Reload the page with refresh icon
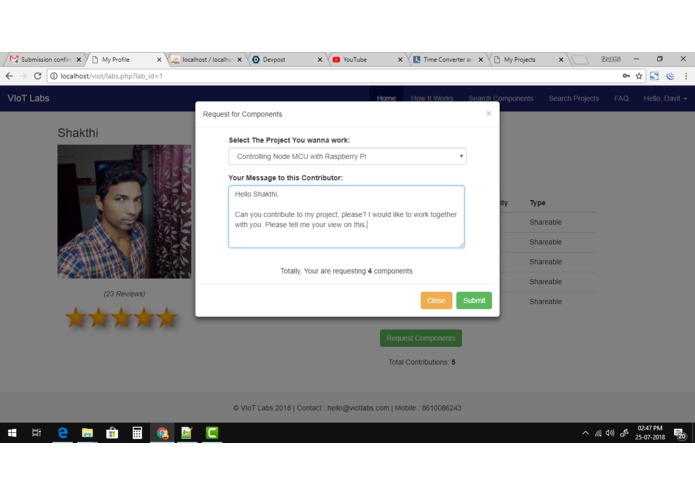The image size is (695, 494). pos(38,76)
